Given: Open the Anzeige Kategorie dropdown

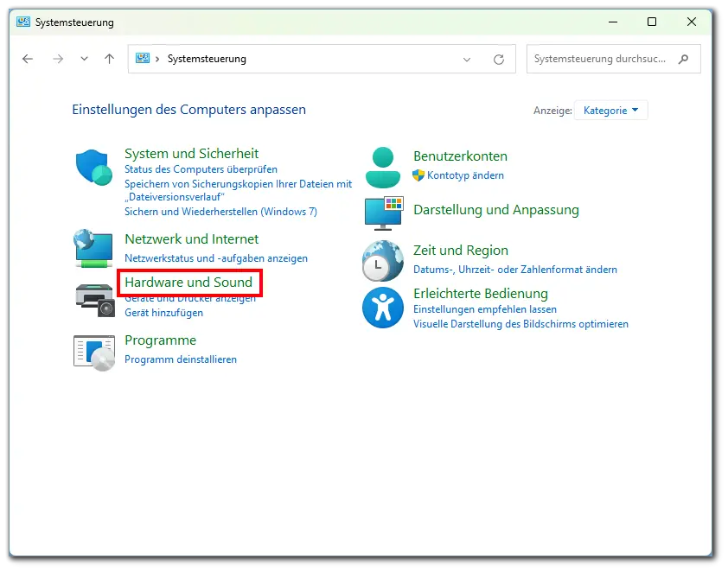Looking at the screenshot, I should coord(610,111).
